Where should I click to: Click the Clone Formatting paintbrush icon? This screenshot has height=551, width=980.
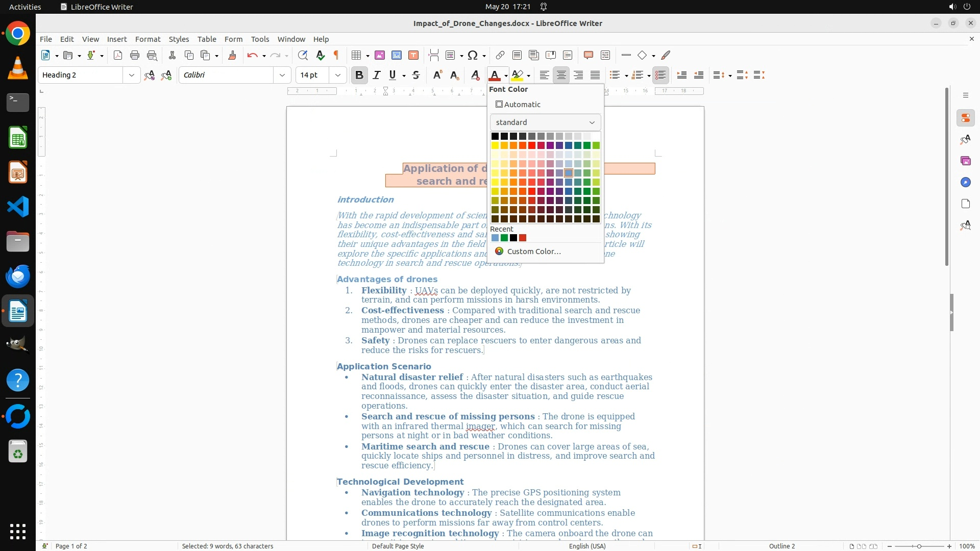pyautogui.click(x=232, y=55)
